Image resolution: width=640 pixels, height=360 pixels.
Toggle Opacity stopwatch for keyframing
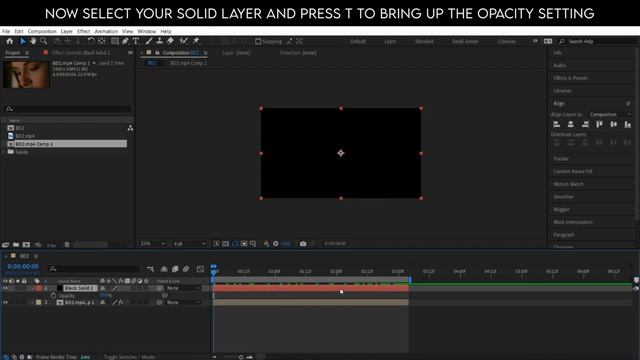point(53,295)
